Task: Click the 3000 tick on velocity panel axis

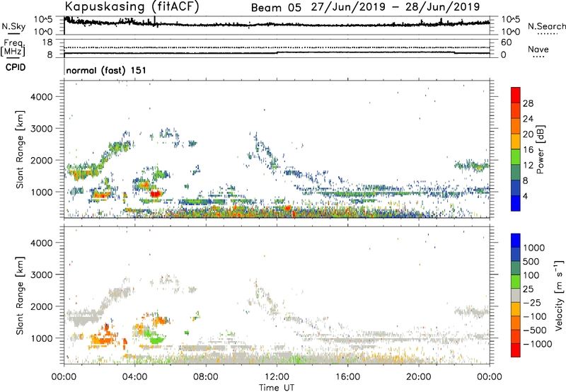Action: (x=42, y=275)
